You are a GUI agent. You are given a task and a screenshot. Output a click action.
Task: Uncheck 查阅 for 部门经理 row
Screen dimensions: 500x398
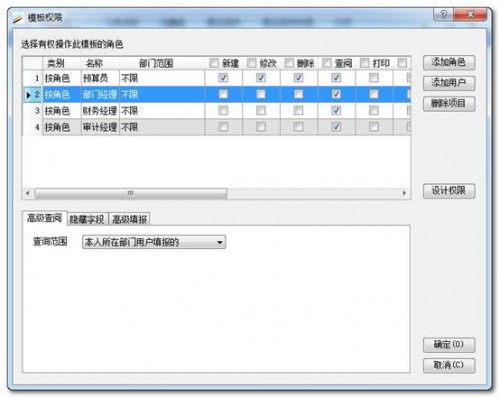tap(336, 94)
